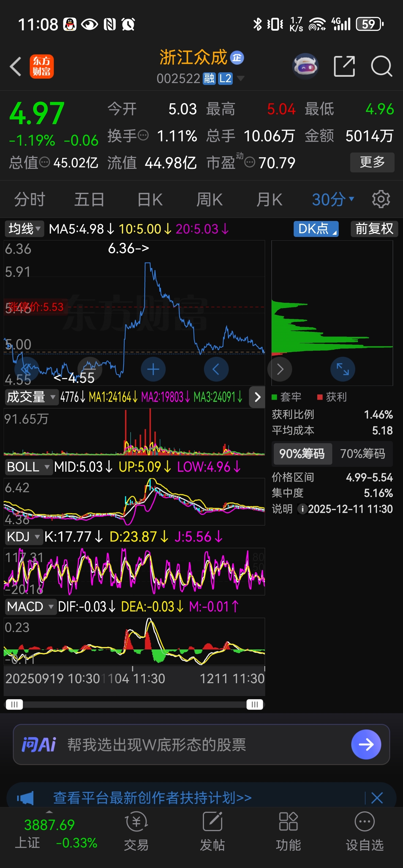Tap 设自选 add to watchlist
The image size is (403, 868).
point(365,831)
